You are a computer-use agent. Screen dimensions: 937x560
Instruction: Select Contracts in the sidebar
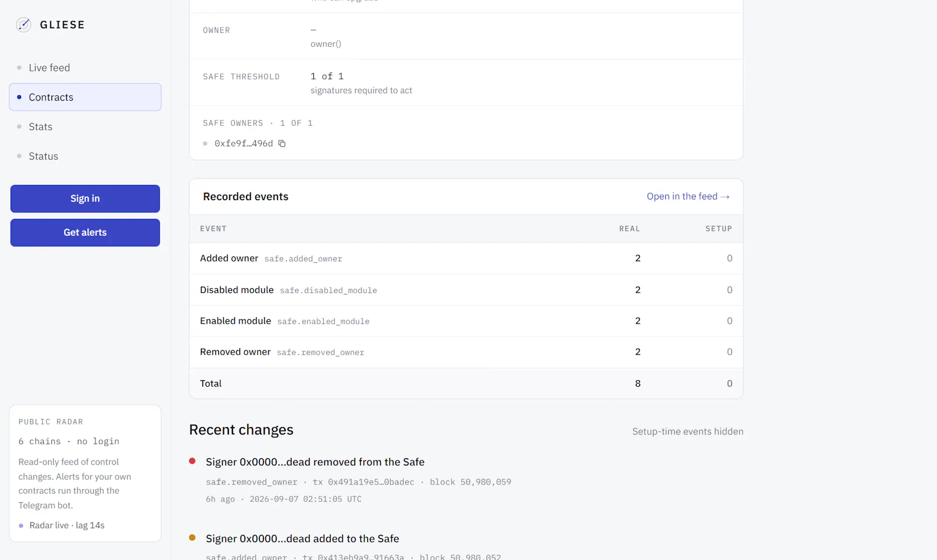[85, 97]
